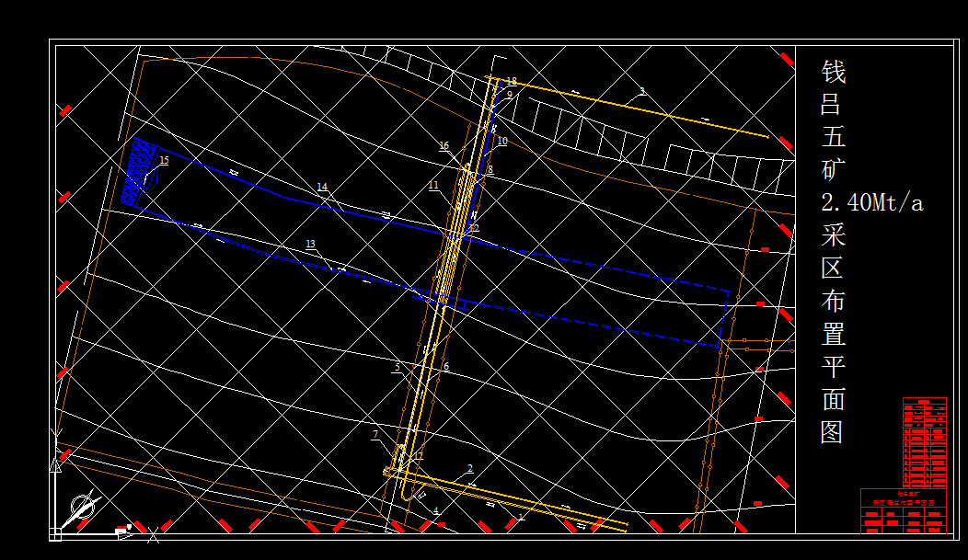Click callout number 18
This screenshot has height=560, width=968.
512,82
